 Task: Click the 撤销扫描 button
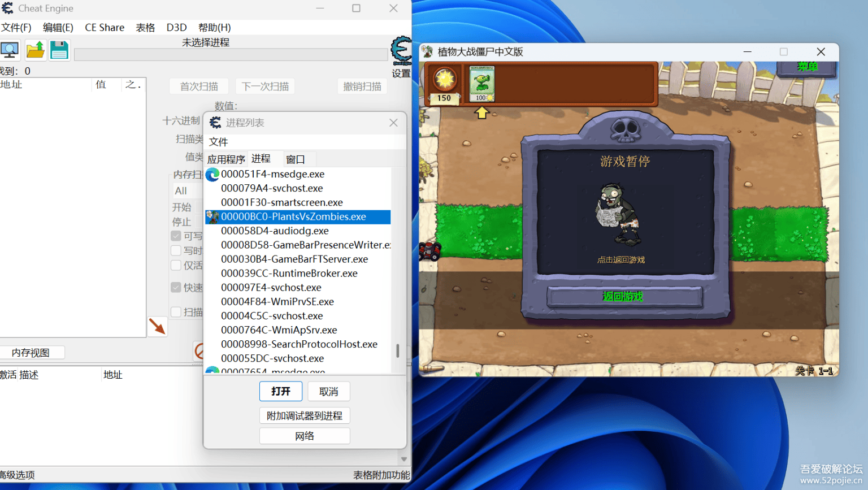pos(362,86)
